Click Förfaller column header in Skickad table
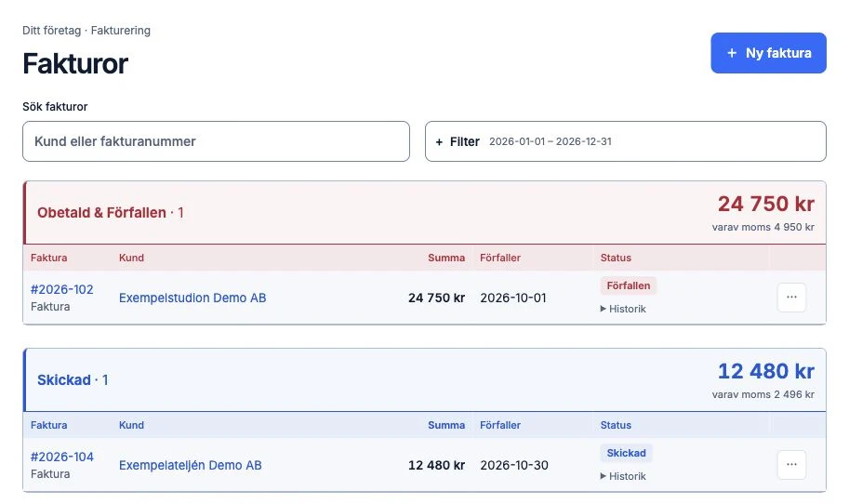The image size is (849, 504). [499, 425]
